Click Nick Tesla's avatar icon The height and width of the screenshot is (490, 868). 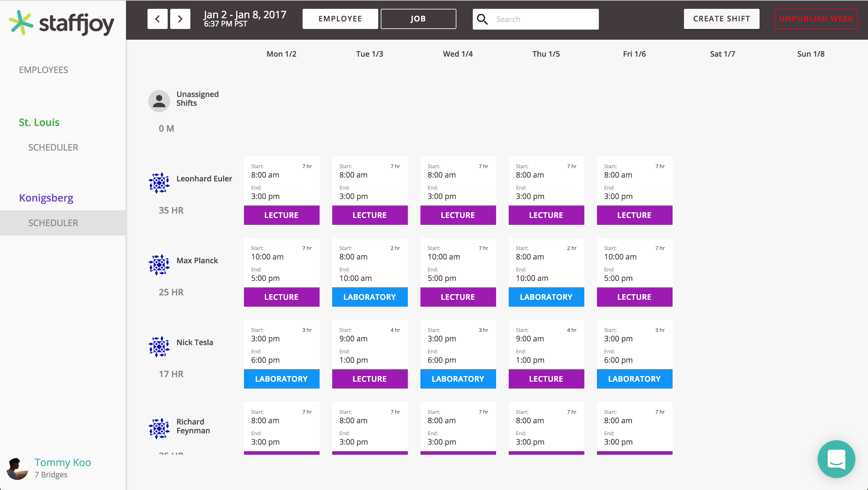pyautogui.click(x=159, y=346)
